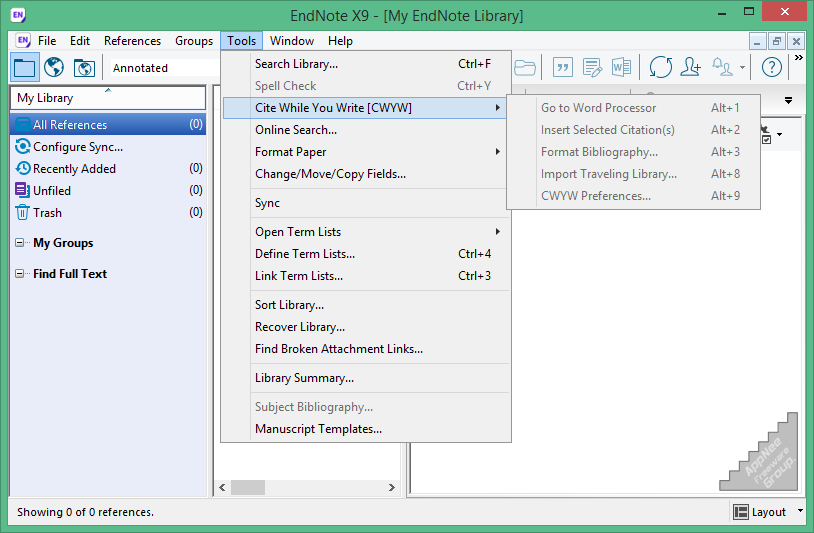This screenshot has width=814, height=533.
Task: Minimize the inner library window
Action: pyautogui.click(x=757, y=41)
